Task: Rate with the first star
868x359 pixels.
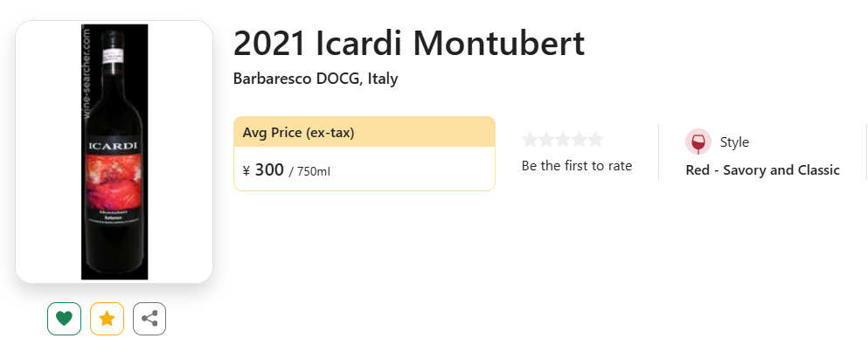Action: click(x=530, y=140)
